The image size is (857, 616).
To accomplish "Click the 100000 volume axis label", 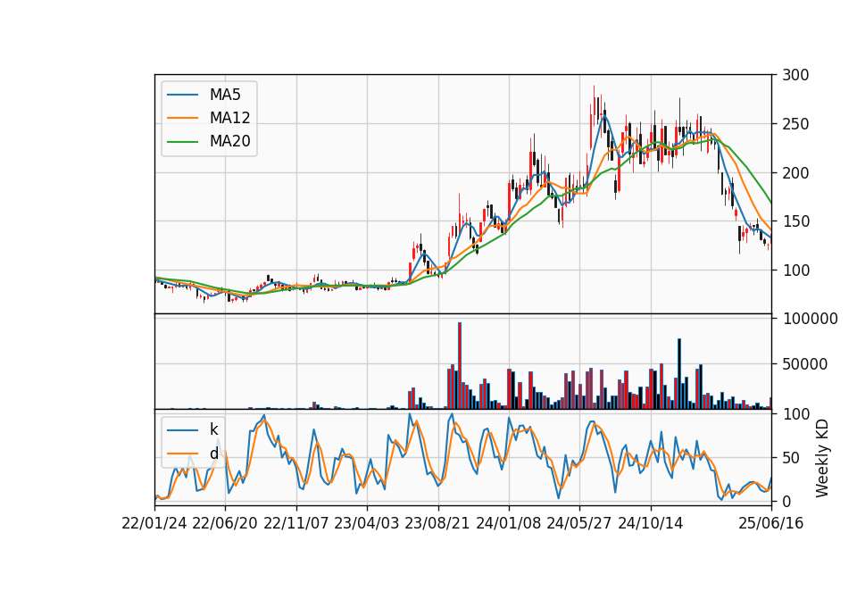I will click(810, 318).
